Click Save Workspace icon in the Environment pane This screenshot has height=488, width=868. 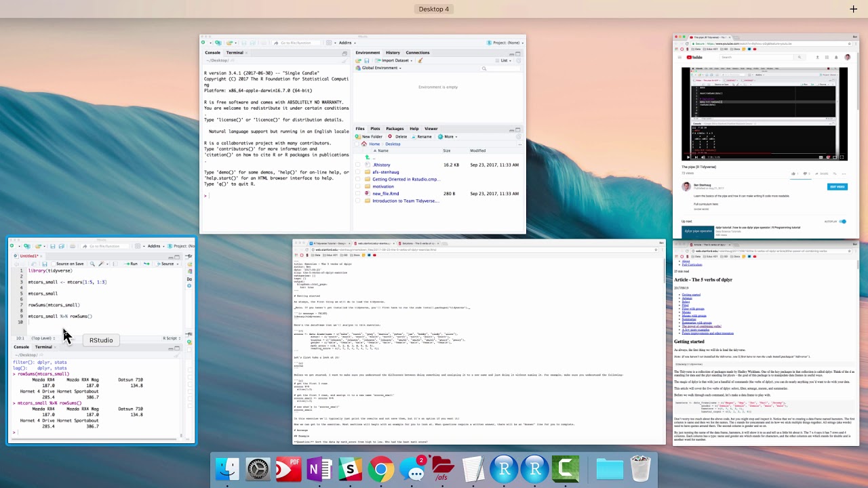(367, 60)
